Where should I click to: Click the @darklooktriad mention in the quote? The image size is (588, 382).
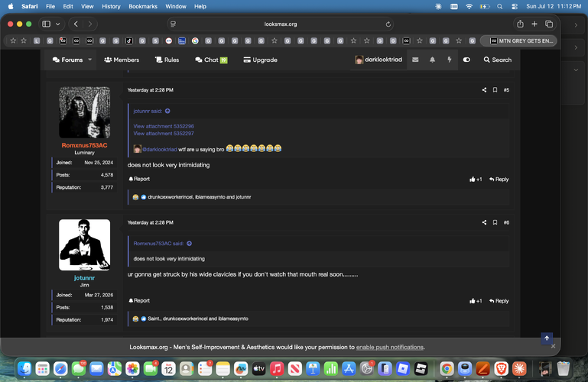click(x=159, y=149)
